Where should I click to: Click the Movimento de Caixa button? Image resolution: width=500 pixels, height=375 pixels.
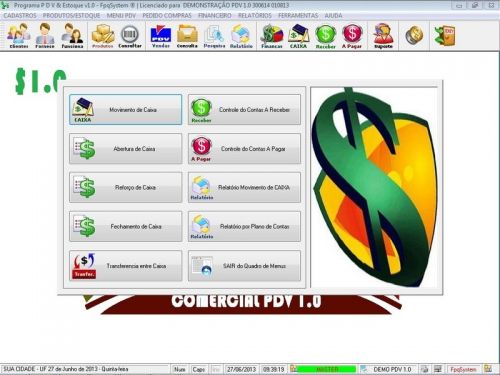(126, 110)
